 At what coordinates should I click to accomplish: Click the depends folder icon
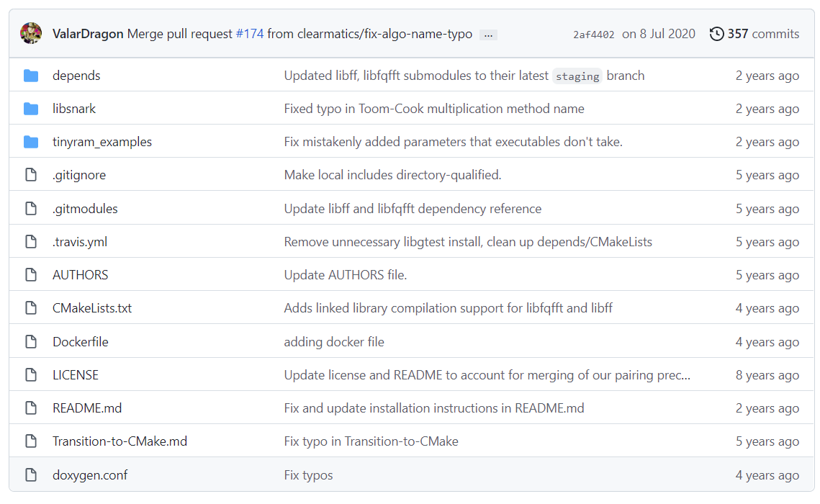(31, 76)
